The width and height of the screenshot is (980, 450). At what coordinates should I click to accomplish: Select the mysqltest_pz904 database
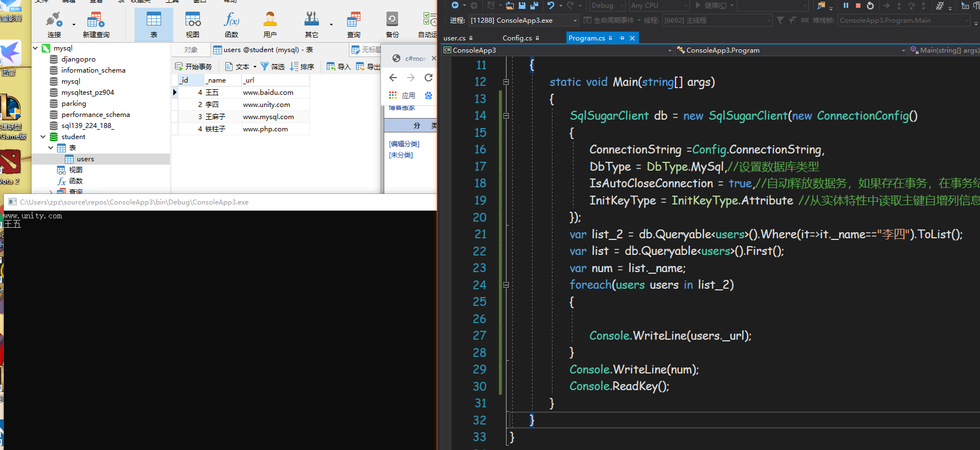click(x=87, y=93)
